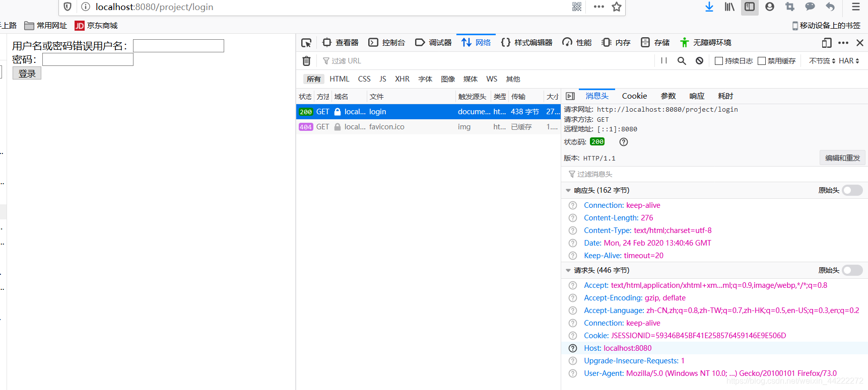Screen dimensions: 868x390
Task: Filter requests by 媒体
Action: pos(471,79)
